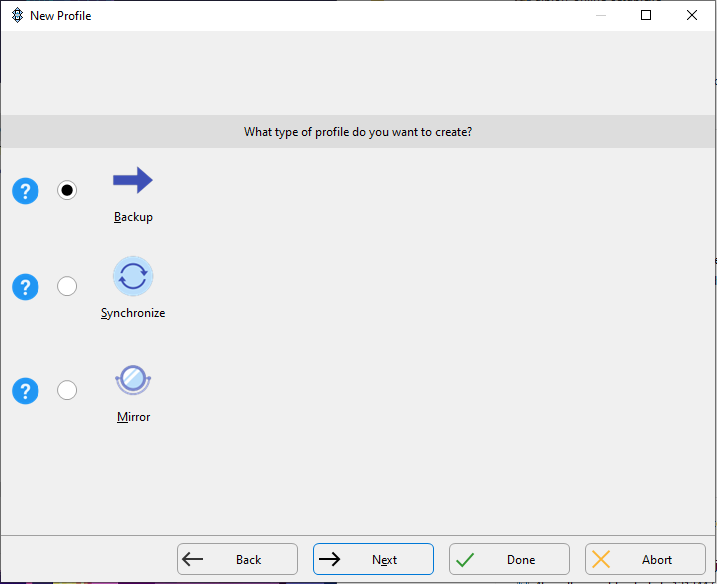
Task: Close the New Profile window
Action: pos(692,15)
